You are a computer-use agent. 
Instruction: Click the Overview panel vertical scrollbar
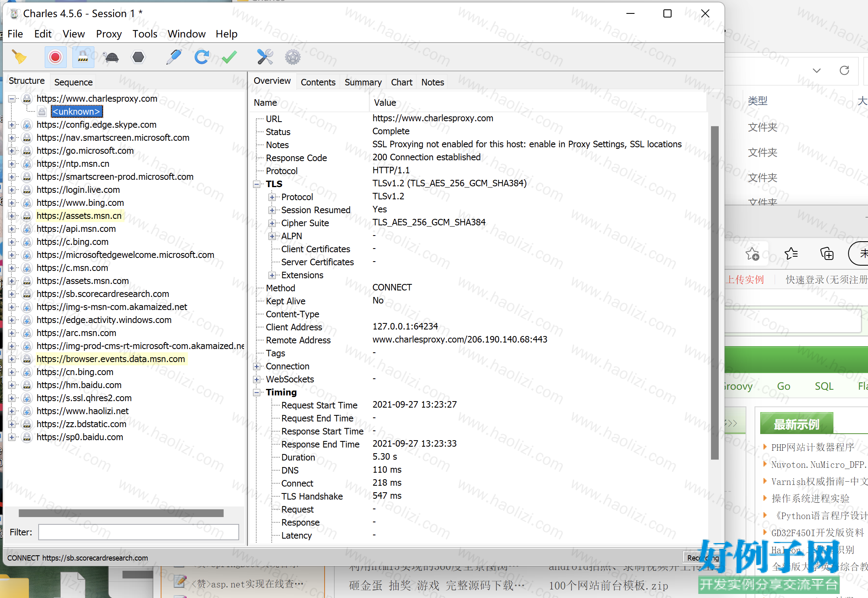point(715,293)
